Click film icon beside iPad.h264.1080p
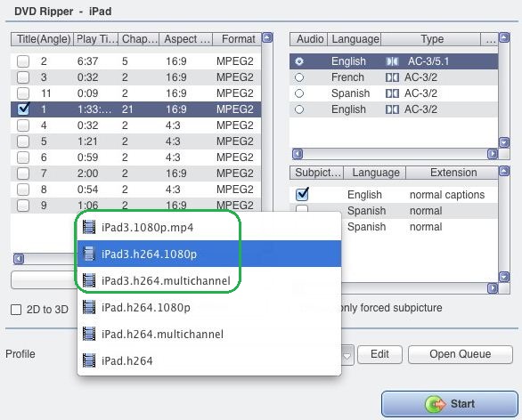The height and width of the screenshot is (420, 522). [89, 307]
